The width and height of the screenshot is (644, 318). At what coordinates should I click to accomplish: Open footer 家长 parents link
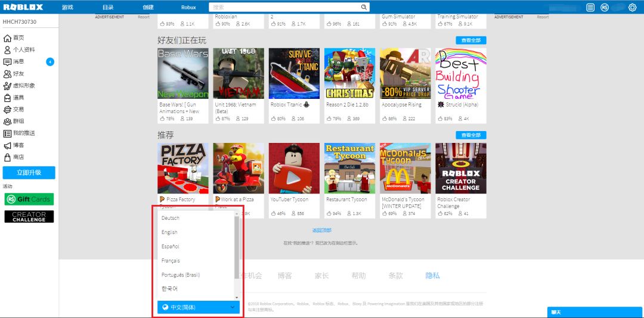pyautogui.click(x=321, y=276)
